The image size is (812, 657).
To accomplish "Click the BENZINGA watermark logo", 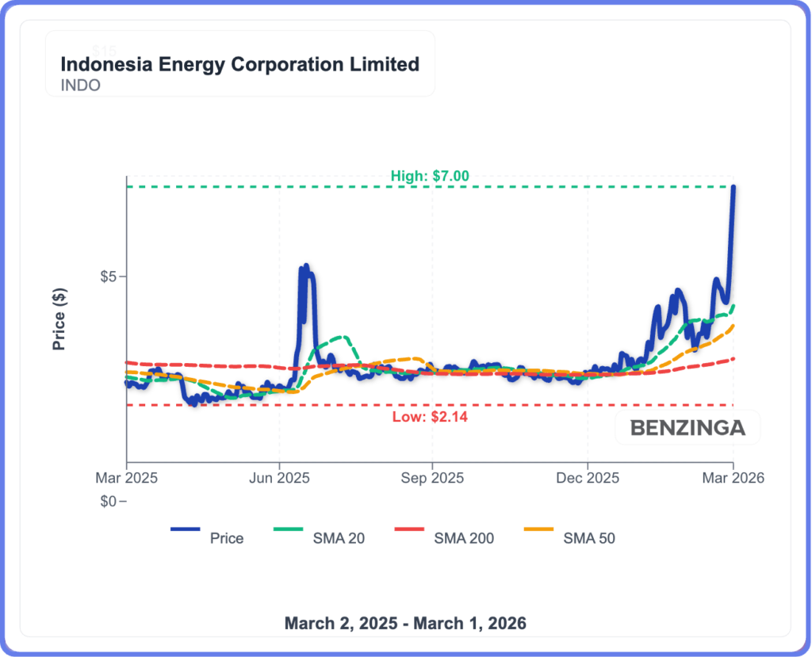I will tap(687, 427).
